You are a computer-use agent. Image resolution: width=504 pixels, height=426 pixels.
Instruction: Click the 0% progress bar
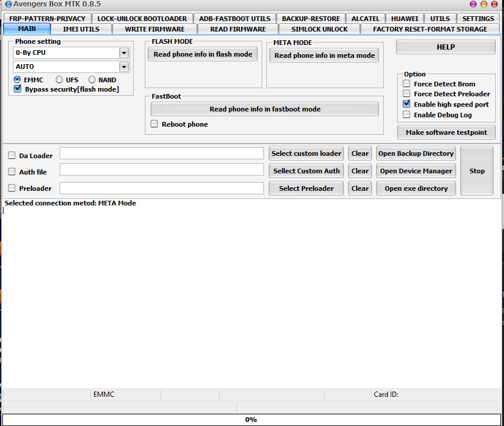pos(251,420)
